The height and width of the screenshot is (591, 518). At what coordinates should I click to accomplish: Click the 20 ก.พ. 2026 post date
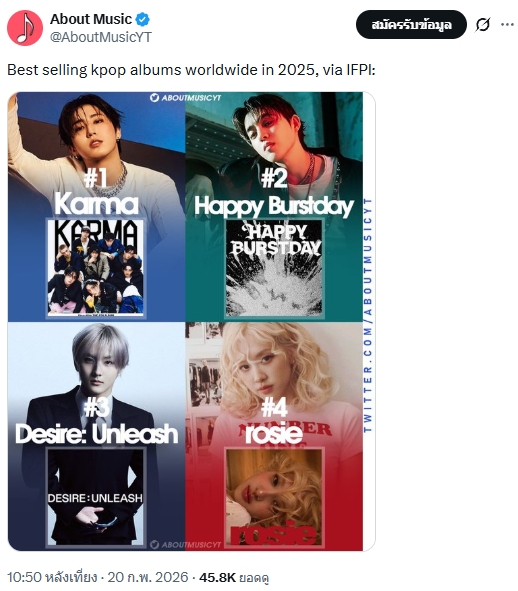(x=148, y=577)
